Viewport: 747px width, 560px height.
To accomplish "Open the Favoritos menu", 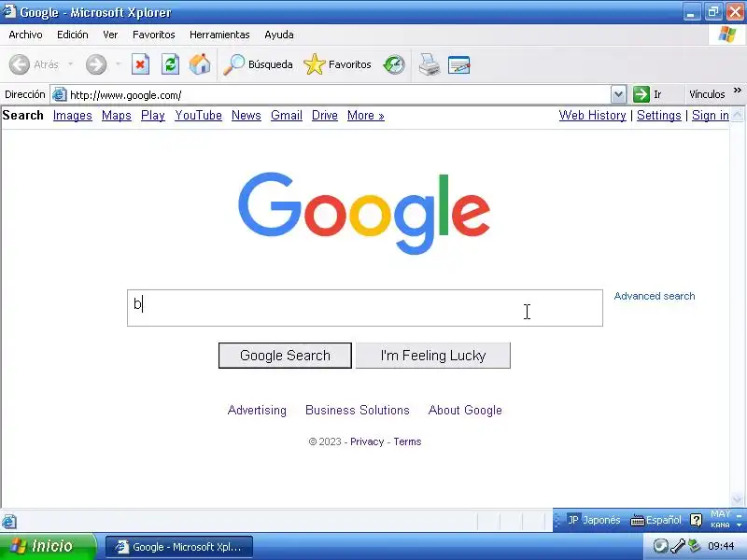I will pyautogui.click(x=153, y=35).
